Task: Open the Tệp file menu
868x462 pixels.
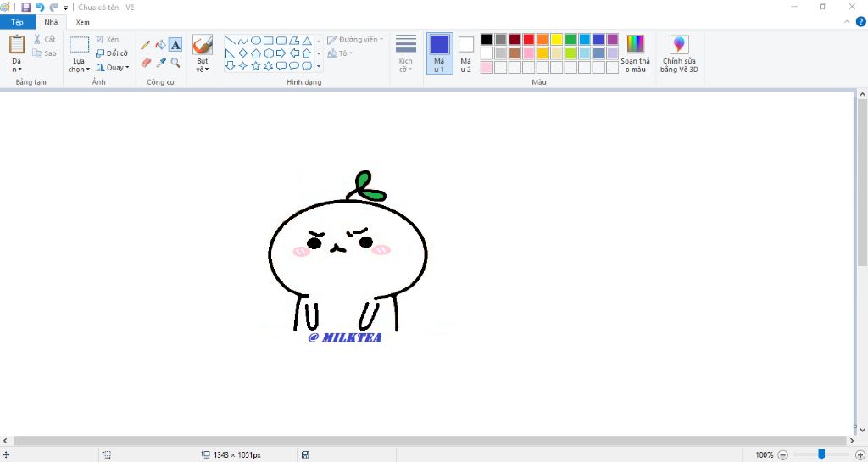Action: pos(17,22)
